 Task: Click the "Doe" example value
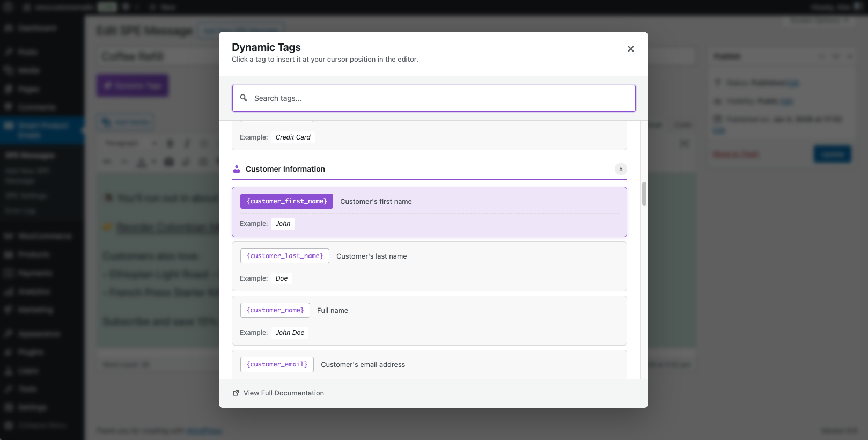[282, 278]
